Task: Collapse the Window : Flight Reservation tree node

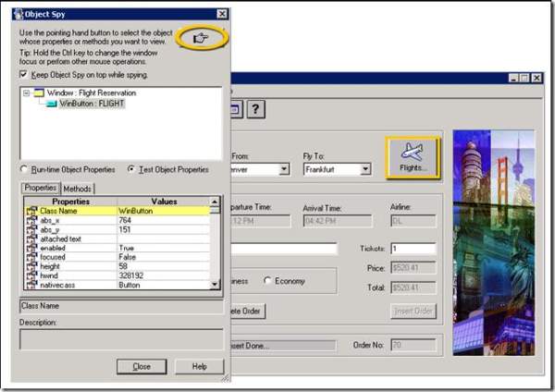Action: pos(26,93)
